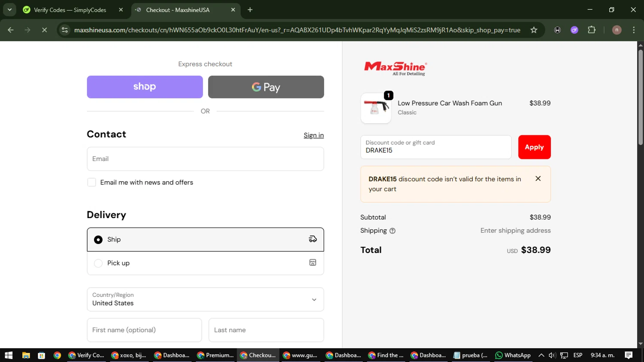Click the purple extension icon in toolbar
Image resolution: width=644 pixels, height=362 pixels.
574,30
